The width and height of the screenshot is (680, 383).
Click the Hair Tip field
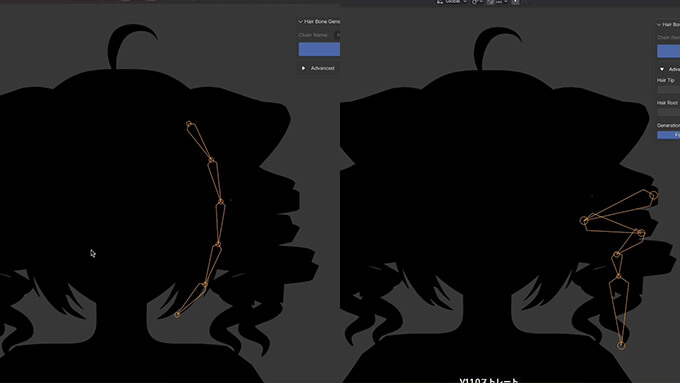pos(668,89)
